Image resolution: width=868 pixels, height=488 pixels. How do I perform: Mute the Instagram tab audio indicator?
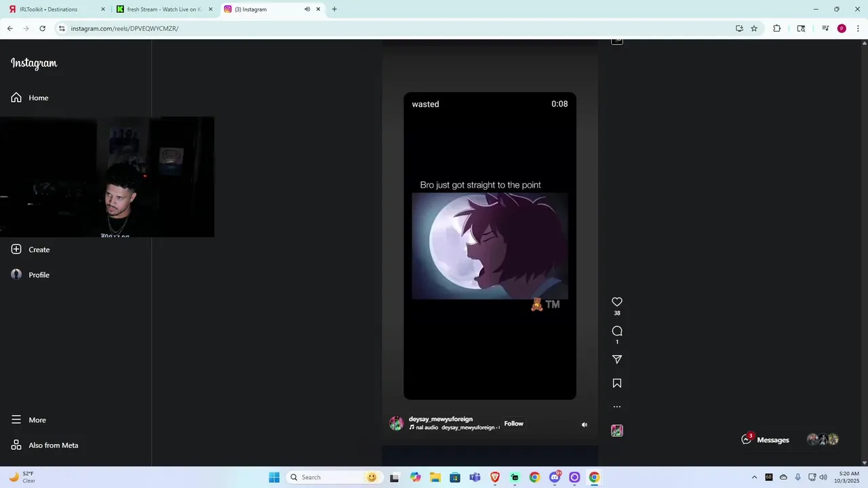307,9
